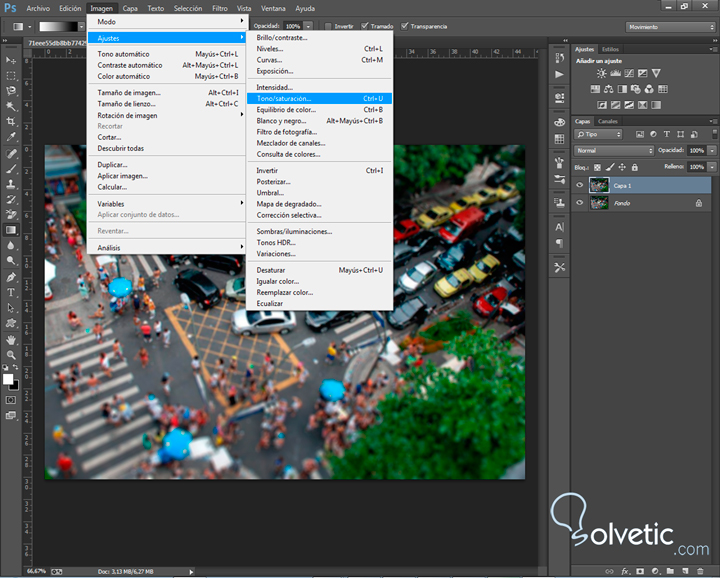Select the Blur tool
Viewport: 720px width, 578px height.
[11, 246]
